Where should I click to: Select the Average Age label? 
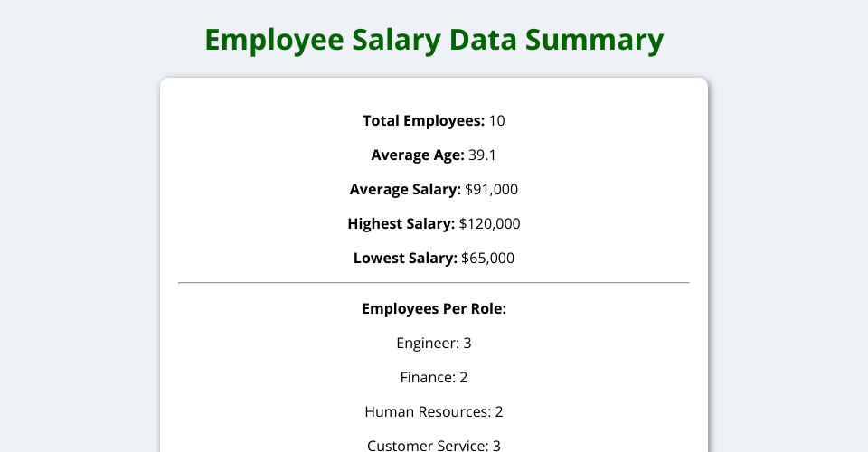(418, 155)
